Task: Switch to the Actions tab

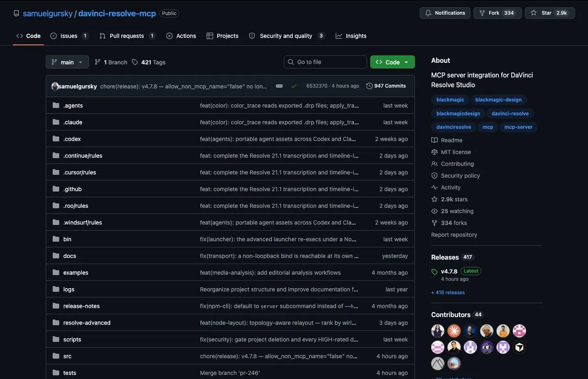Action: [x=181, y=36]
